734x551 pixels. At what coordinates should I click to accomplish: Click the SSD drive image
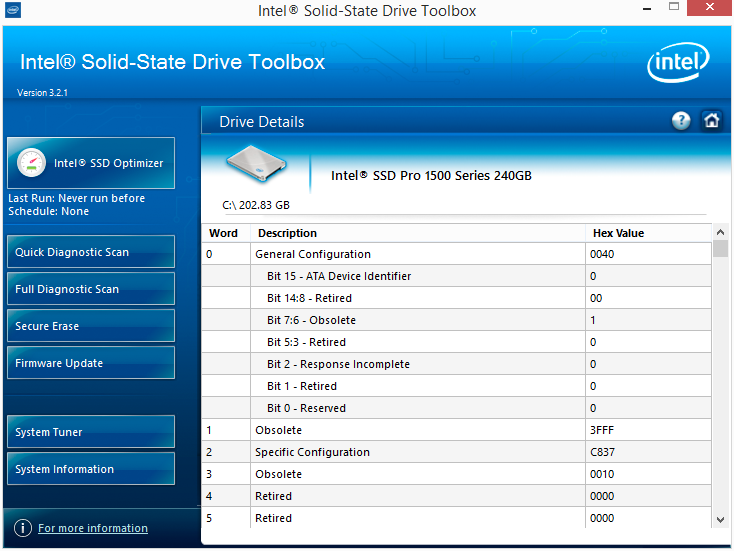coord(256,163)
